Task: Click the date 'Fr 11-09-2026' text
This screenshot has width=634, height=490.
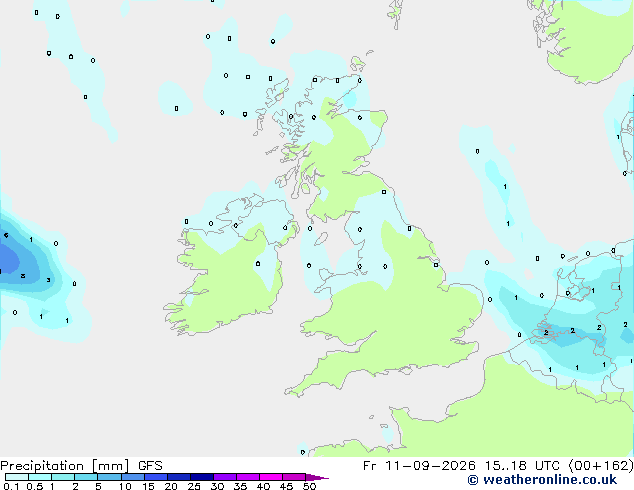Action: point(419,466)
